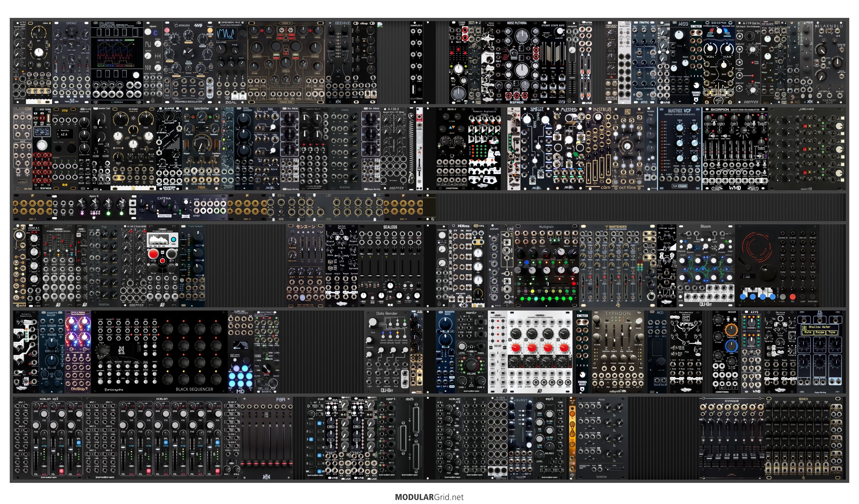Open the Instruo cárn module
Viewport: 859px width, 504px height.
point(598,149)
